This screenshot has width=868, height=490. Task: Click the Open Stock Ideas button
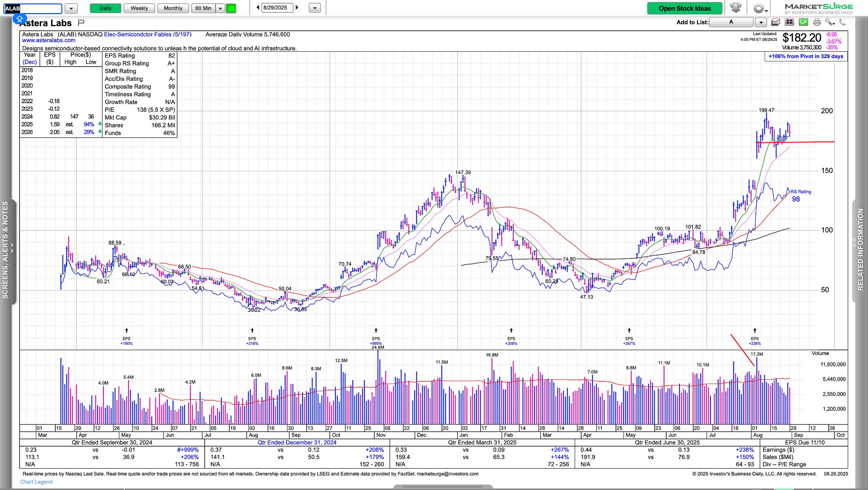(x=684, y=8)
